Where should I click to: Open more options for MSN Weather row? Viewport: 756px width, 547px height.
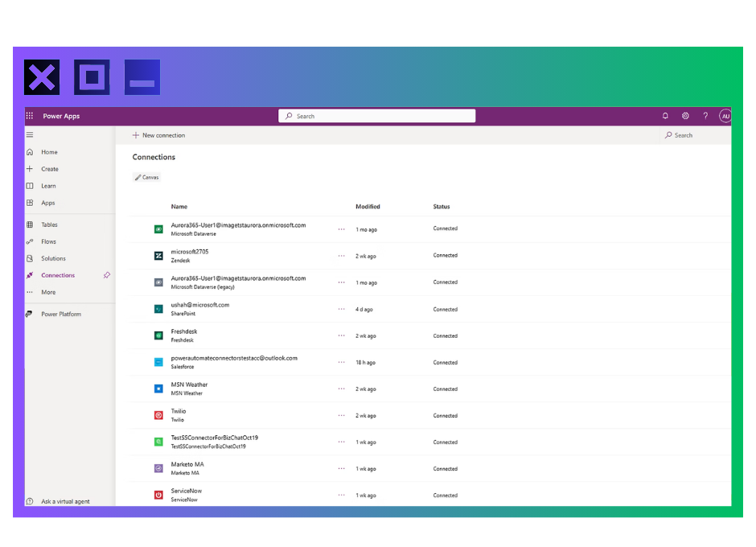(341, 389)
